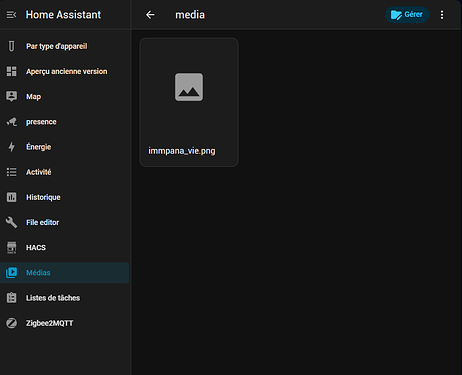Open the immpana_vie.png image thumbnail

pyautogui.click(x=189, y=102)
